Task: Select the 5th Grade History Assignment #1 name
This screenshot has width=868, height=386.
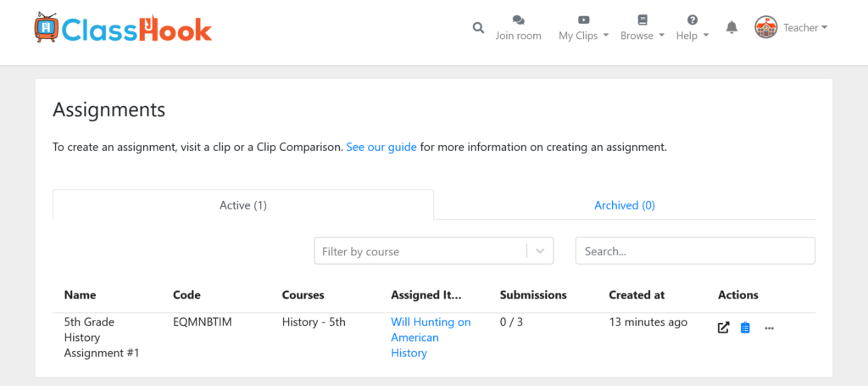Action: 102,338
